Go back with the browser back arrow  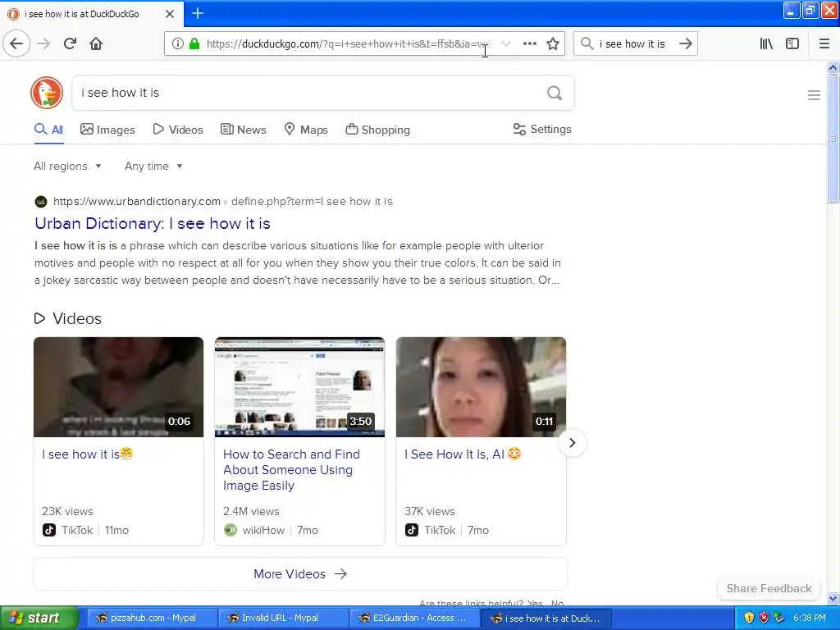(x=16, y=43)
